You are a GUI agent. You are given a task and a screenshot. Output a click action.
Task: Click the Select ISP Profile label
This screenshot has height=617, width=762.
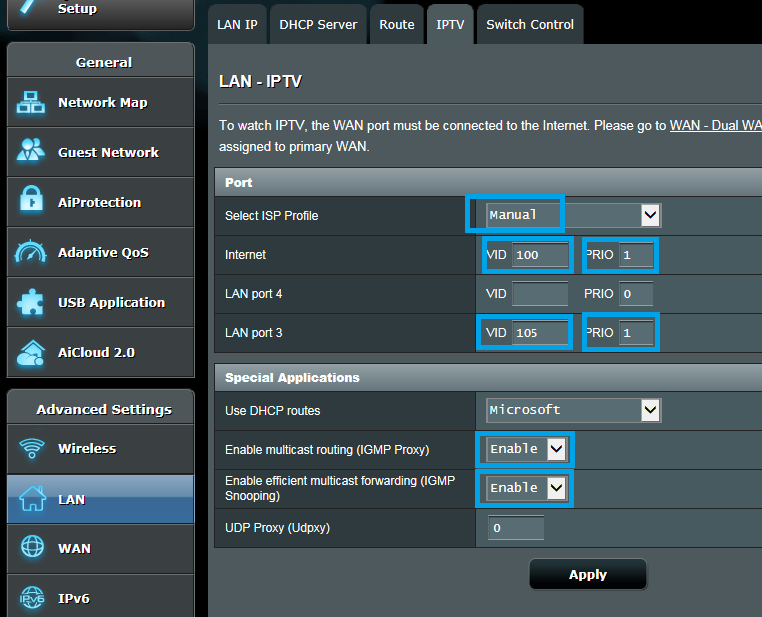(x=272, y=216)
